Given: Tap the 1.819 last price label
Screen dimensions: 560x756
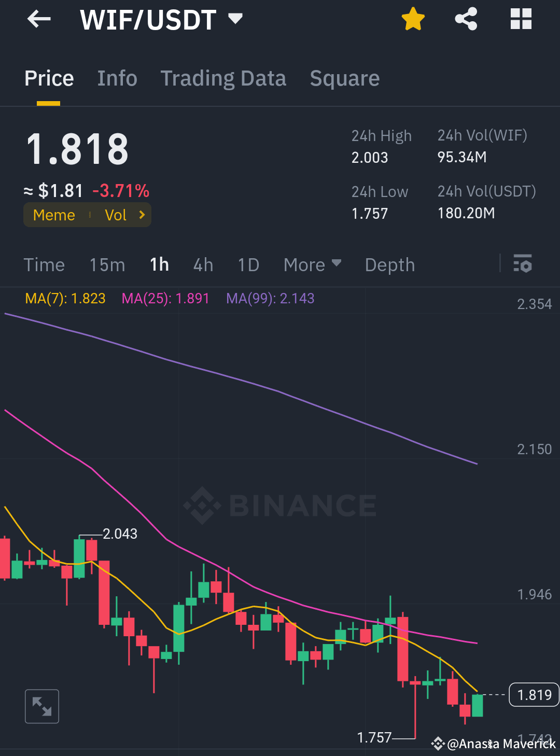Looking at the screenshot, I should click(534, 695).
